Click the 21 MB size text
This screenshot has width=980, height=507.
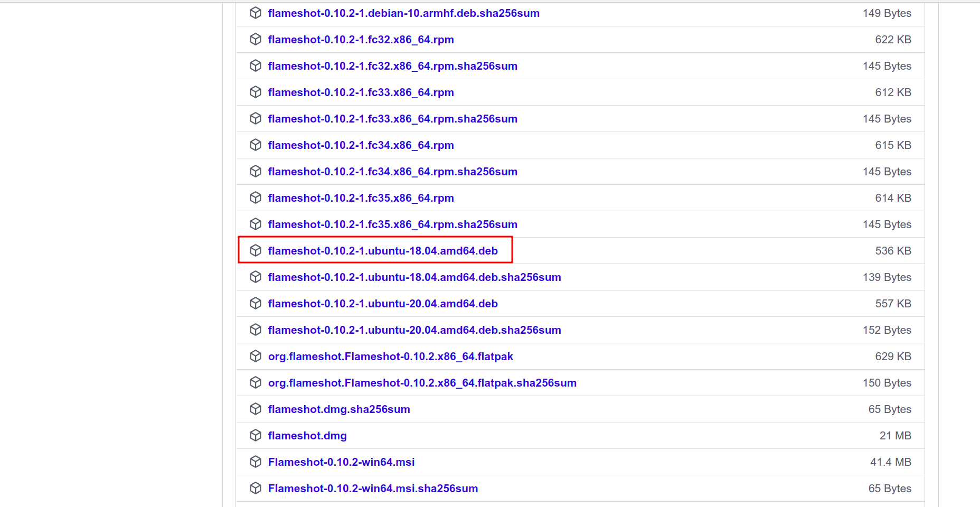coord(895,436)
